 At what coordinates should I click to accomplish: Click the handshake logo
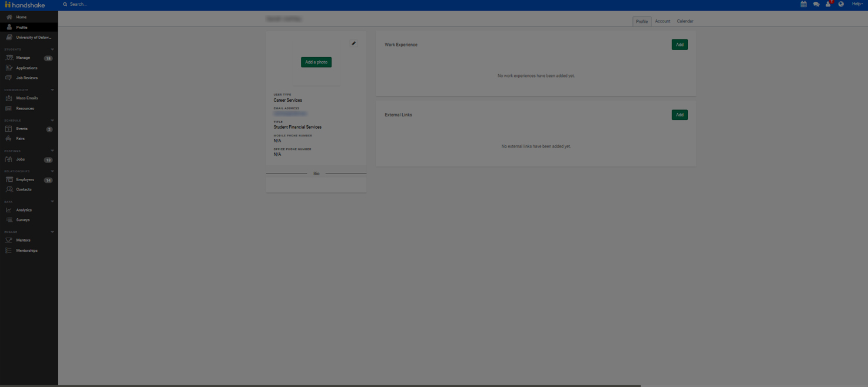pyautogui.click(x=25, y=4)
